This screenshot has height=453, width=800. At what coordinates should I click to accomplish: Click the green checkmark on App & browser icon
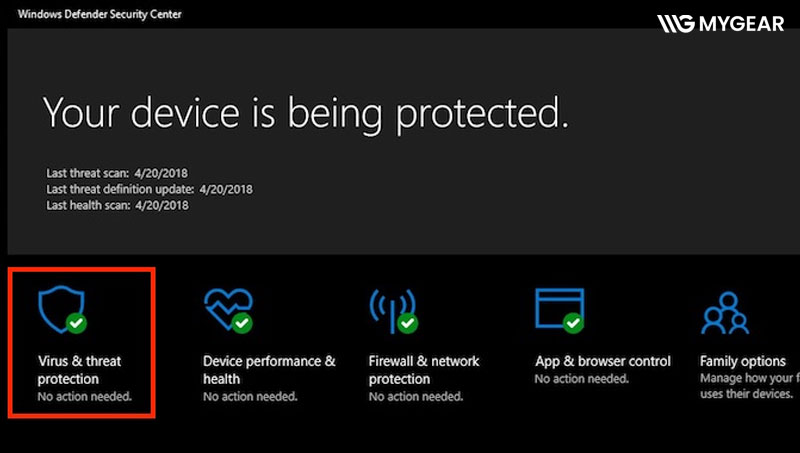tap(572, 323)
